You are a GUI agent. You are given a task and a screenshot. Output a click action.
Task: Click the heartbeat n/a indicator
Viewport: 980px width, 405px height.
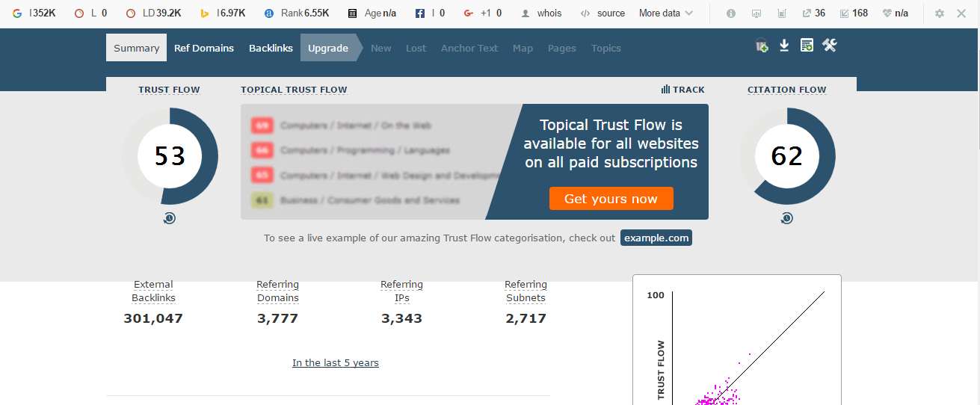895,13
